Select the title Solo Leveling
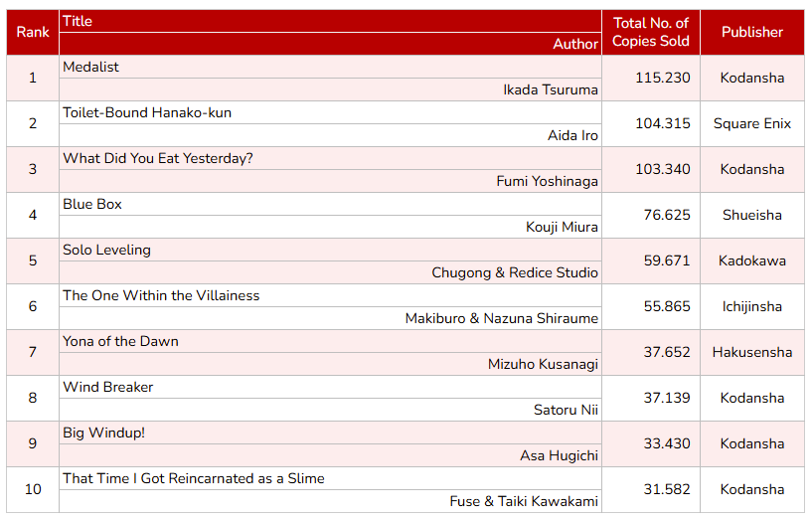 click(106, 250)
